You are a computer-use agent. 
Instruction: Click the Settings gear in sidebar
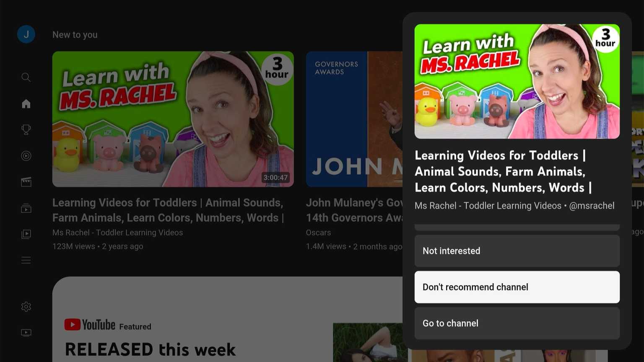click(26, 306)
